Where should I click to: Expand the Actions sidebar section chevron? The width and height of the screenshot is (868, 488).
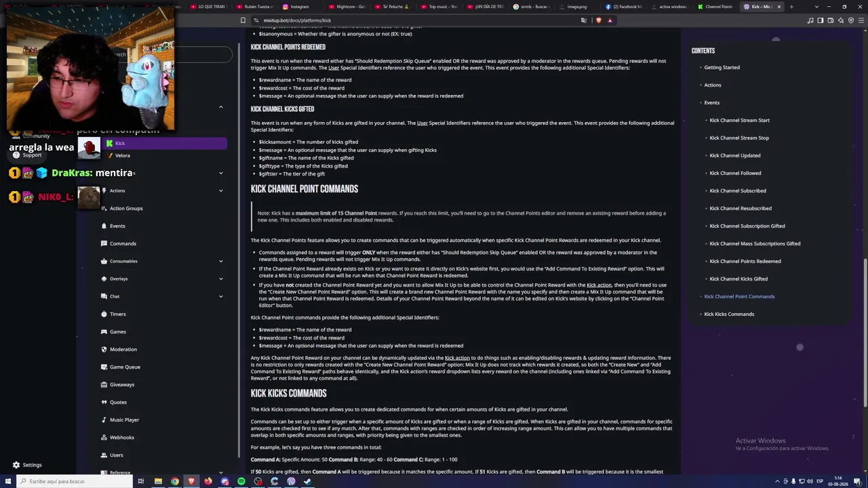tap(220, 190)
